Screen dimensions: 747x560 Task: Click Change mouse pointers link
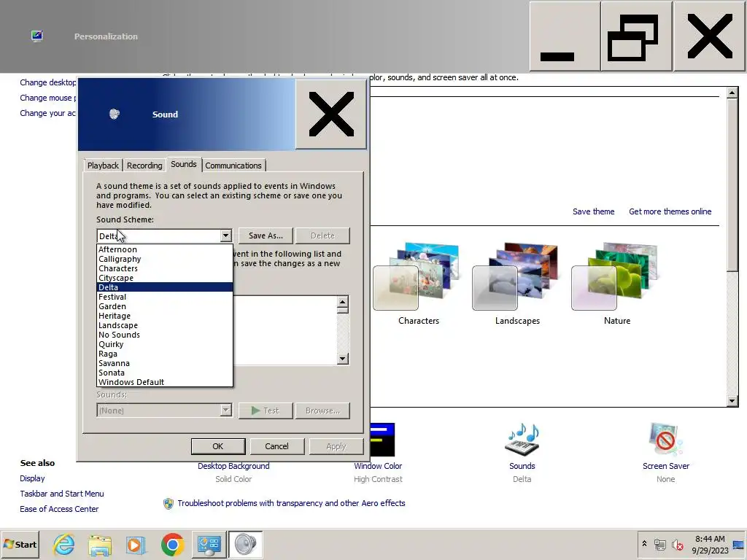(x=48, y=98)
